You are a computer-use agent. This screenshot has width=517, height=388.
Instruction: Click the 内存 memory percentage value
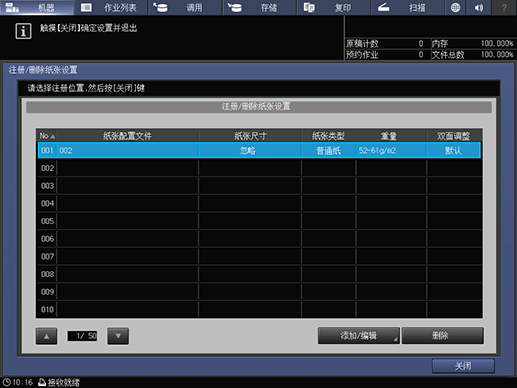pos(497,43)
